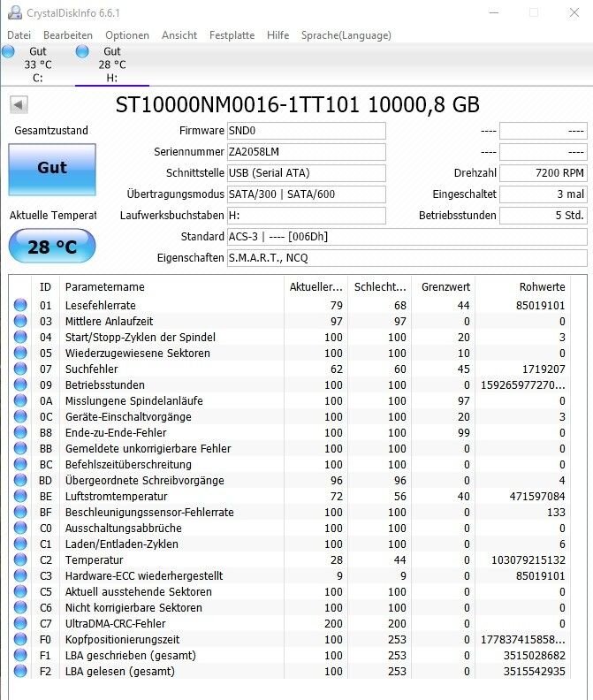The image size is (593, 700).
Task: Click the Rohwerte column header
Action: click(523, 287)
